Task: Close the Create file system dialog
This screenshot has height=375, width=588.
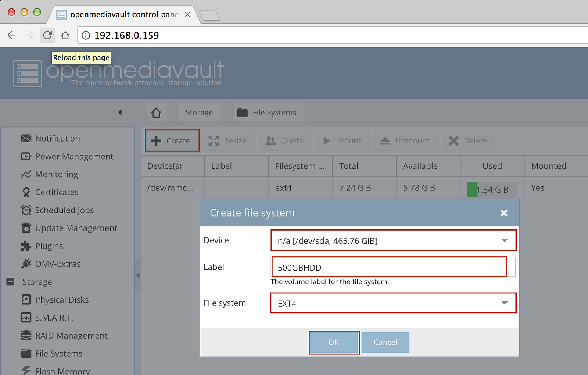Action: (504, 213)
